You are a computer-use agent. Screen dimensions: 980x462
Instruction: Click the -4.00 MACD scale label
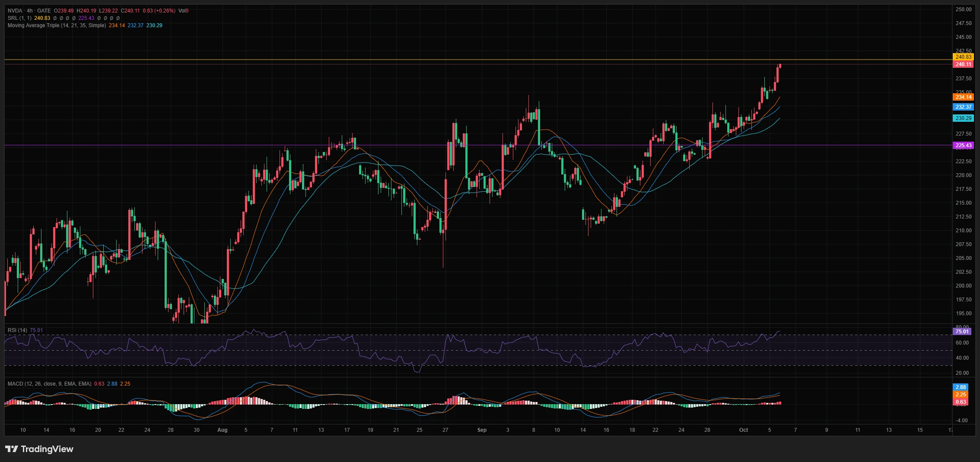pos(961,421)
